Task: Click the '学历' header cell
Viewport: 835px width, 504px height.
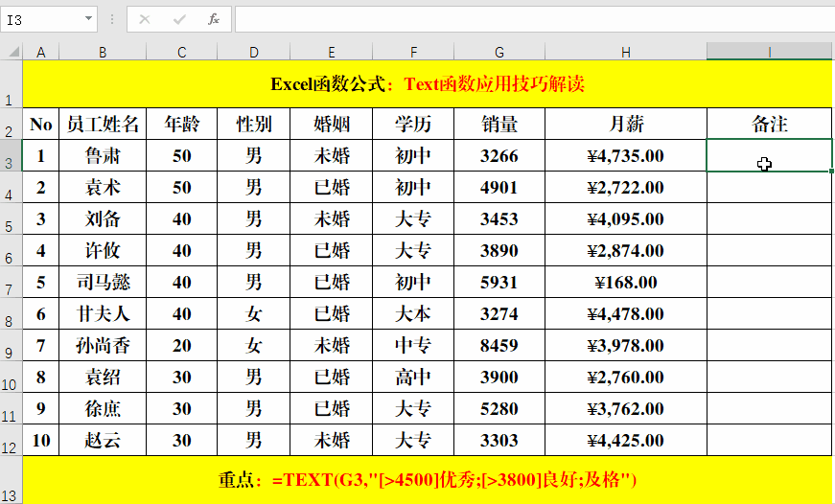Action: [413, 124]
